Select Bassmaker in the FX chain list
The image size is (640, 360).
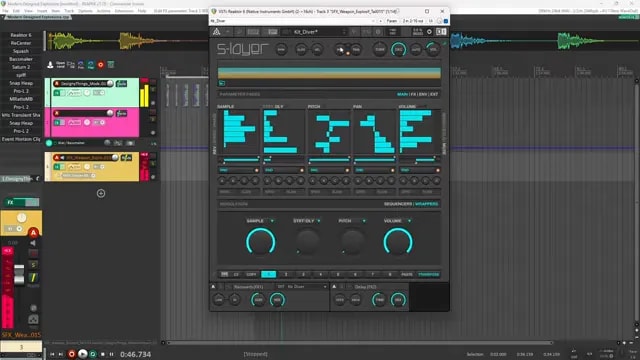21,59
